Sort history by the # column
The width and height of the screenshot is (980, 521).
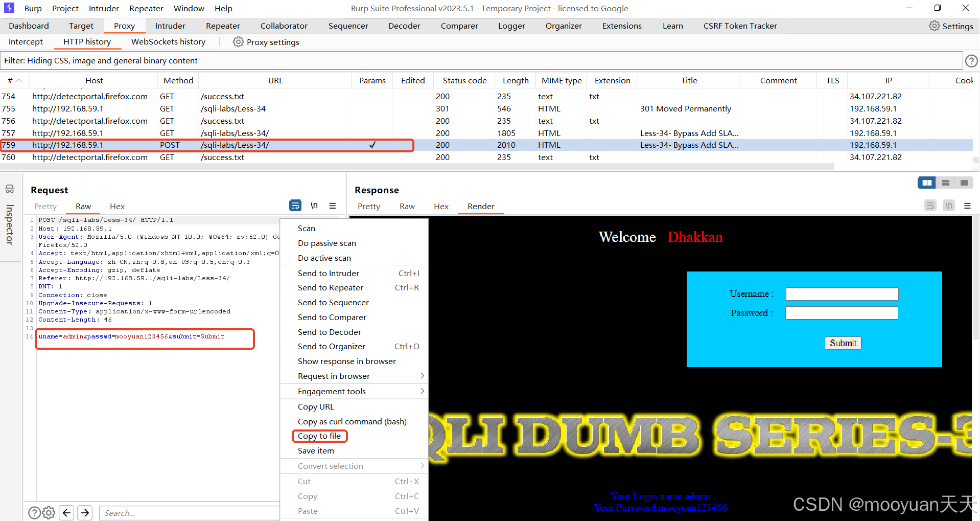pos(14,80)
